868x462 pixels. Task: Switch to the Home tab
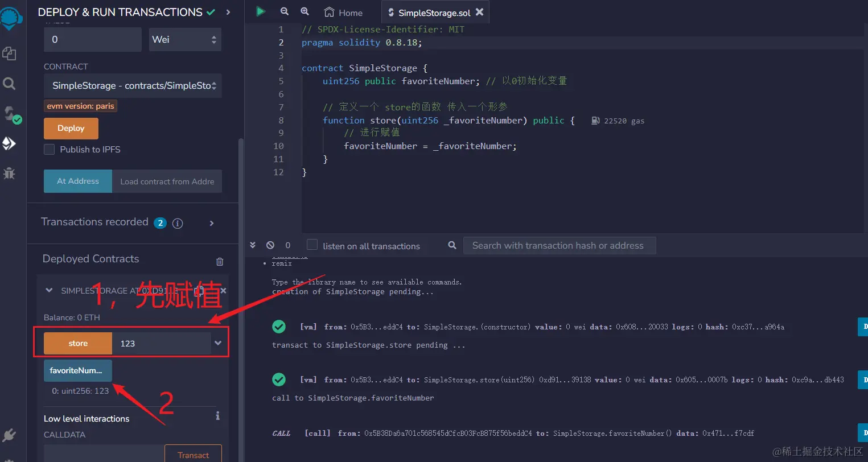coord(343,13)
